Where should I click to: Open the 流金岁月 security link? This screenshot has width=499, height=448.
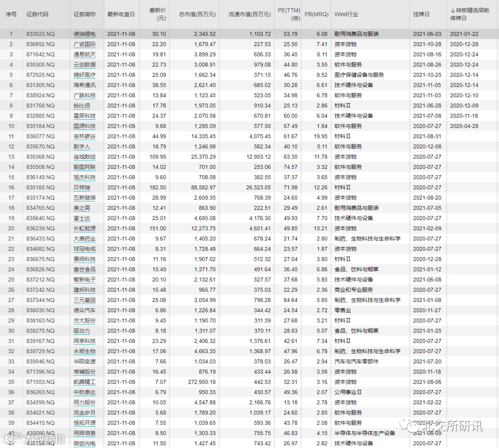tap(85, 413)
